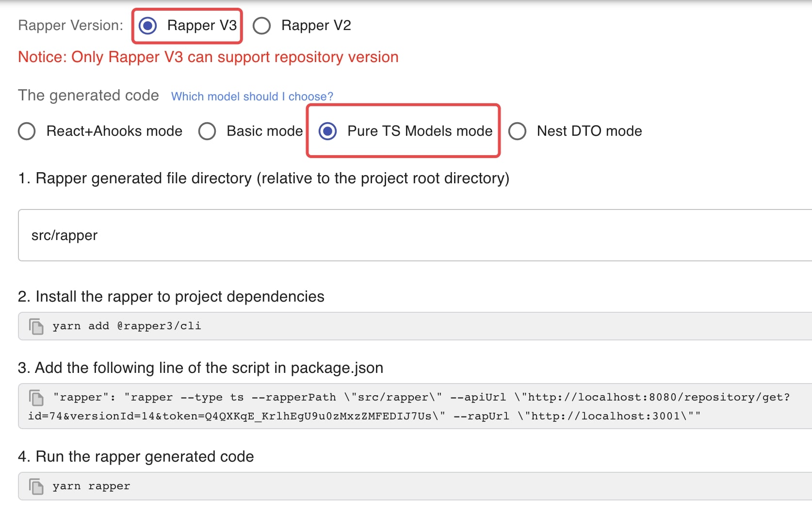The image size is (812, 514).
Task: Switch to Rapper V2 version
Action: 262,25
